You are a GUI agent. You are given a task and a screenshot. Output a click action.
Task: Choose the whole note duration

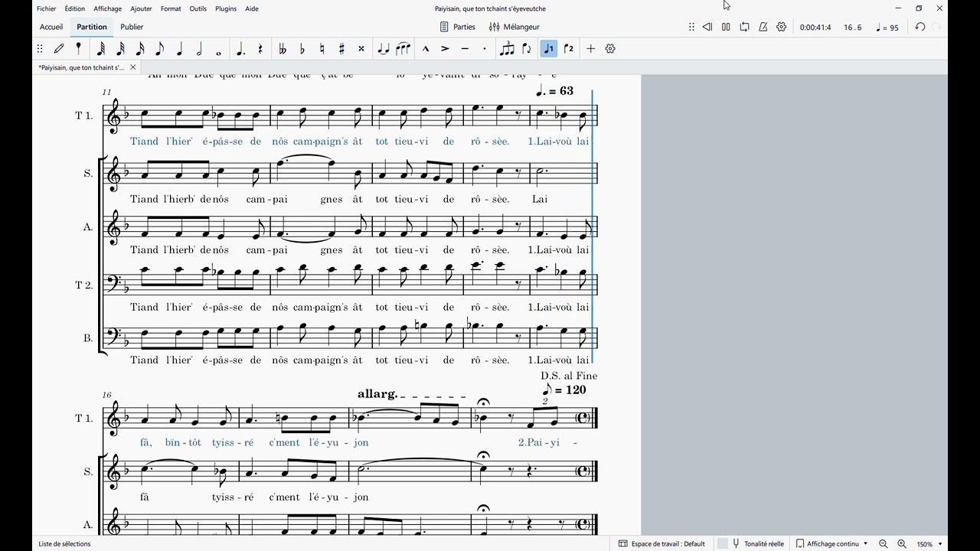coord(219,52)
